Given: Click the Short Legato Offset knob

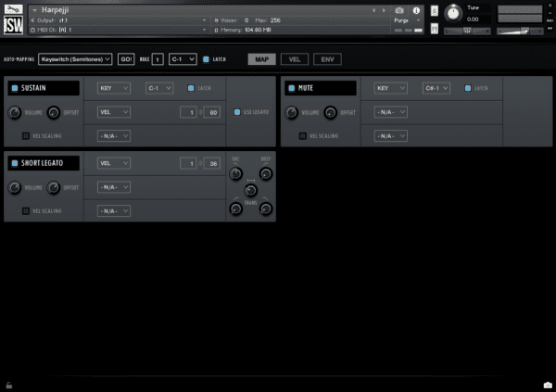Looking at the screenshot, I should click(x=54, y=188).
